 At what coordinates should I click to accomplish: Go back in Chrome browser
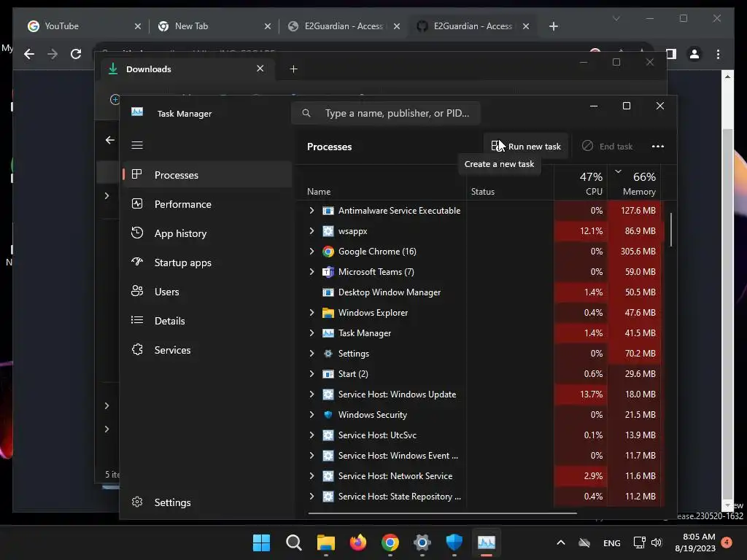[29, 54]
